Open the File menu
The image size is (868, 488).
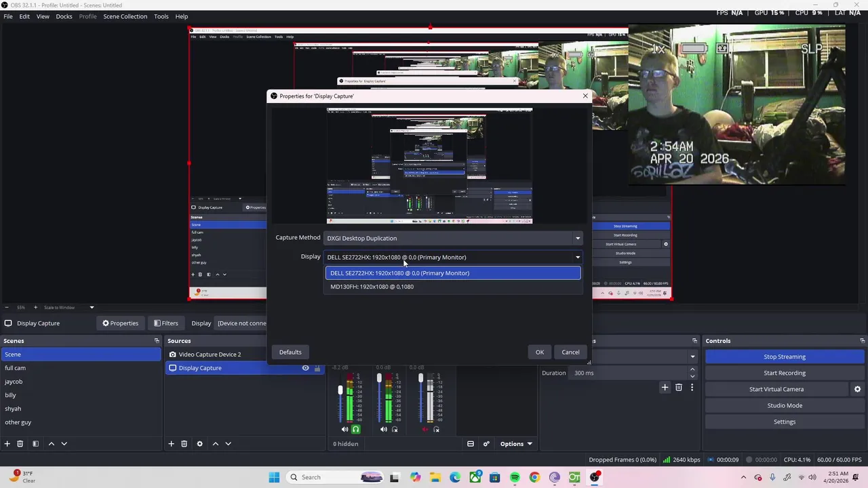8,16
